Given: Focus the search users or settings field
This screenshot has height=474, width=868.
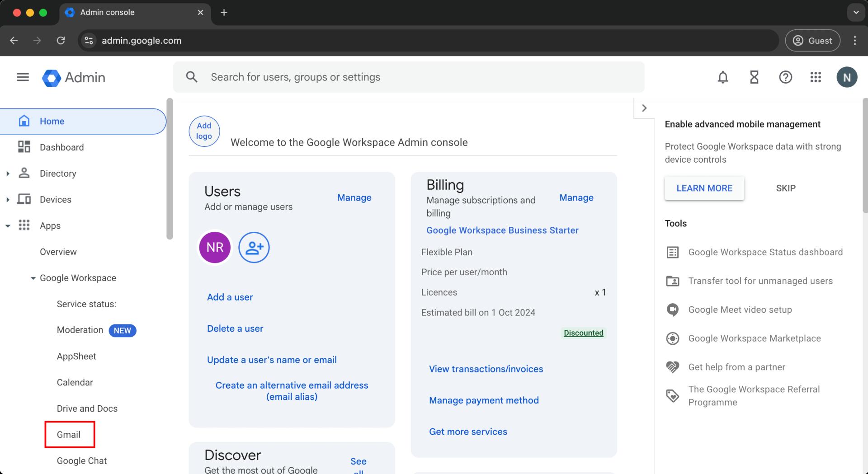Looking at the screenshot, I should pos(409,77).
